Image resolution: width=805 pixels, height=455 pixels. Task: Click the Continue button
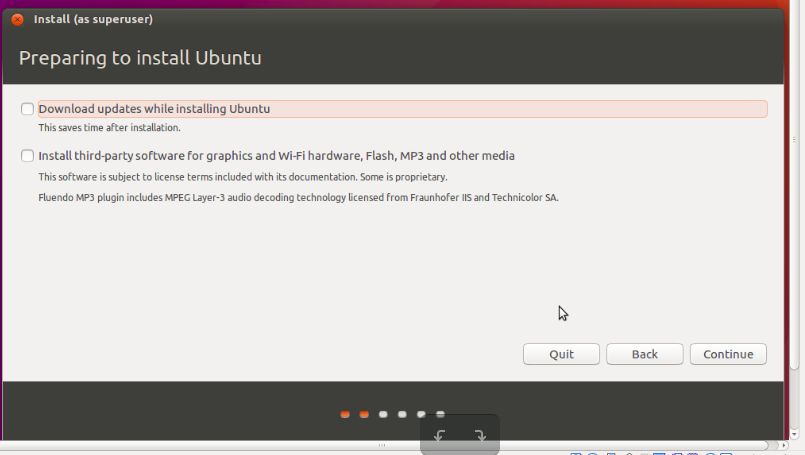[728, 354]
